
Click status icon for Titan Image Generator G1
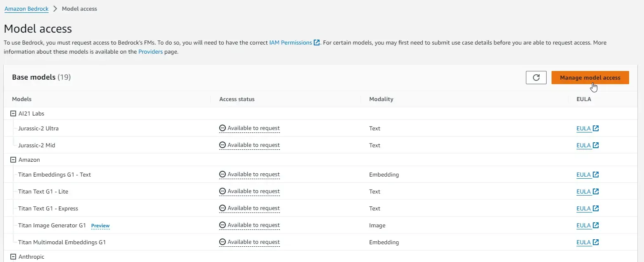pos(223,225)
